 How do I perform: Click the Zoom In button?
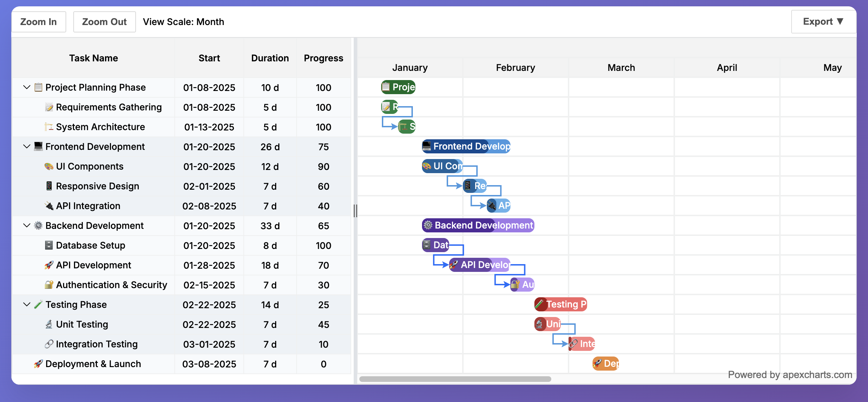[38, 22]
